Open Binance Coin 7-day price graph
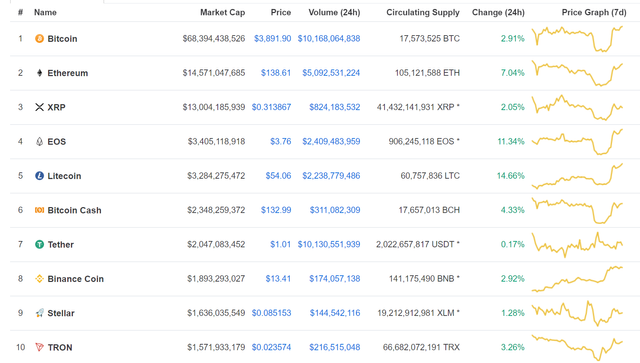Image resolution: width=640 pixels, height=363 pixels. (577, 279)
